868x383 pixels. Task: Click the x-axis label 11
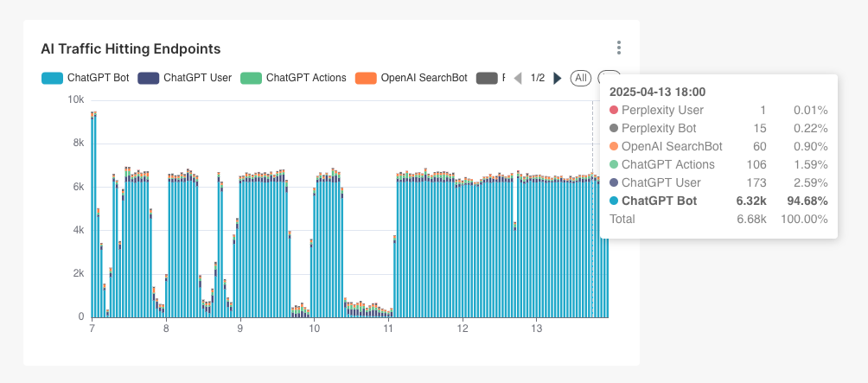click(x=389, y=329)
